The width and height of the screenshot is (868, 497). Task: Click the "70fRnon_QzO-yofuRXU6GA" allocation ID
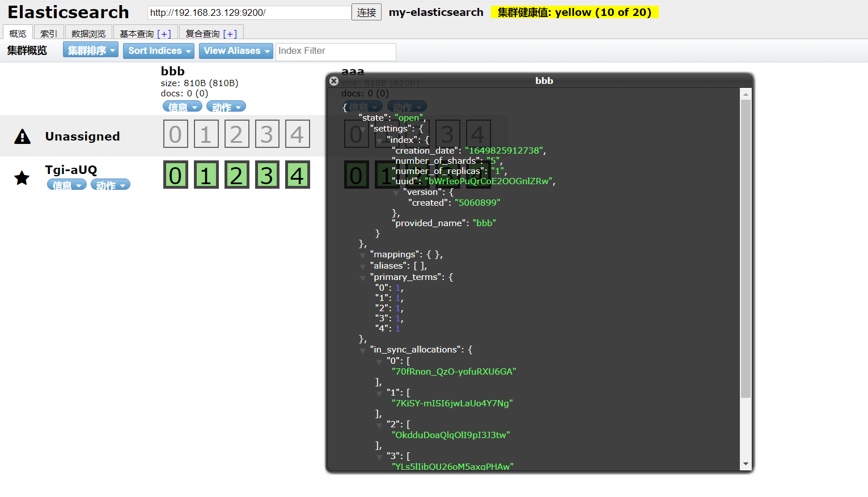click(454, 371)
